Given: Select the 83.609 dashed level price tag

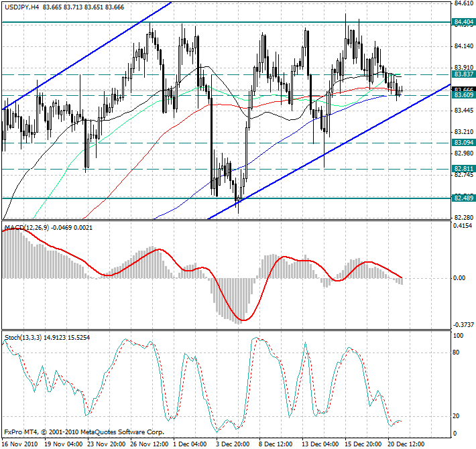Looking at the screenshot, I should click(463, 95).
